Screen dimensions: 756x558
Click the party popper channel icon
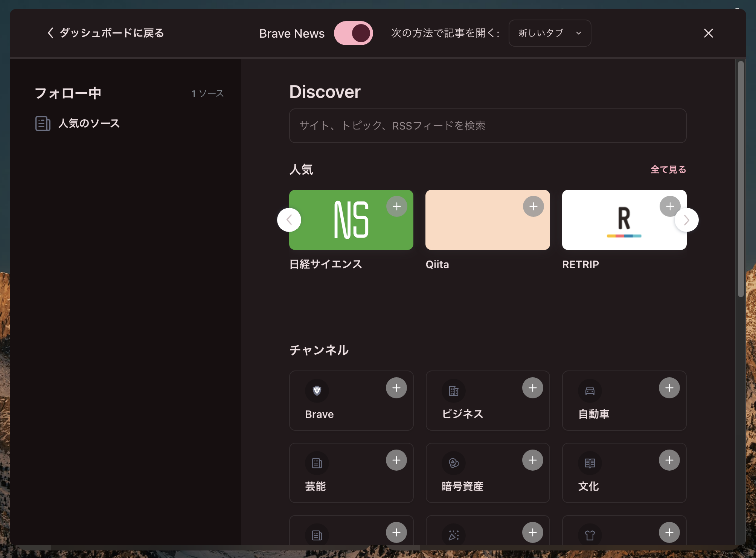click(x=454, y=535)
